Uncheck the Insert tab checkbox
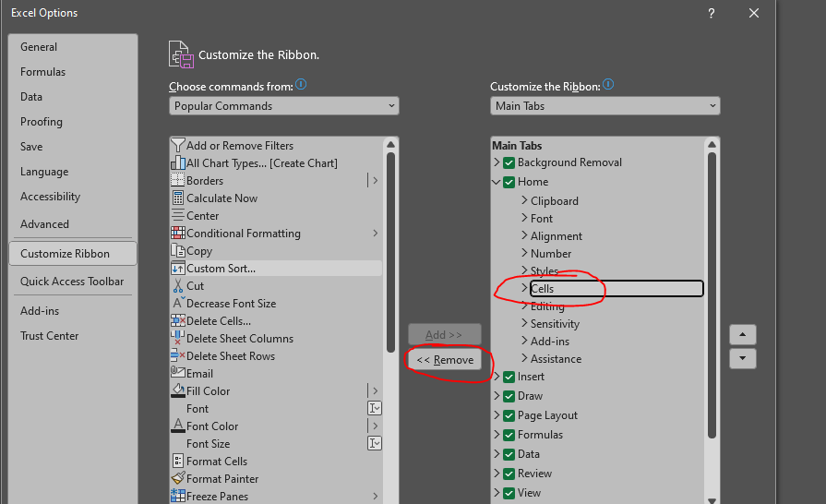Image resolution: width=826 pixels, height=504 pixels. pyautogui.click(x=509, y=378)
